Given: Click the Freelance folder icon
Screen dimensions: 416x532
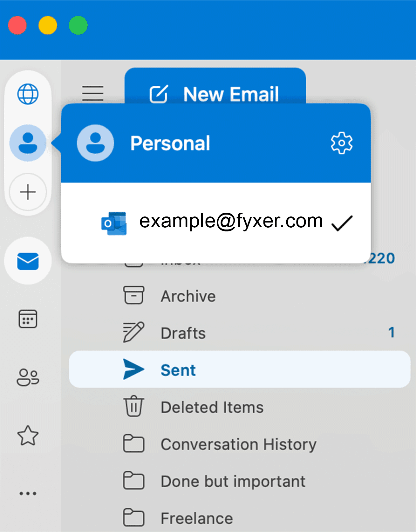Looking at the screenshot, I should point(134,517).
